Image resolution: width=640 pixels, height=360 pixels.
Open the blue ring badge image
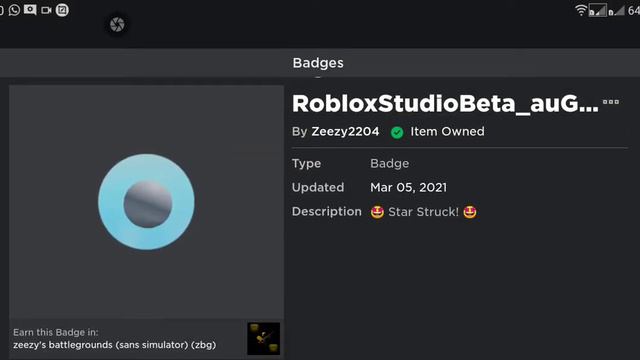pyautogui.click(x=146, y=202)
